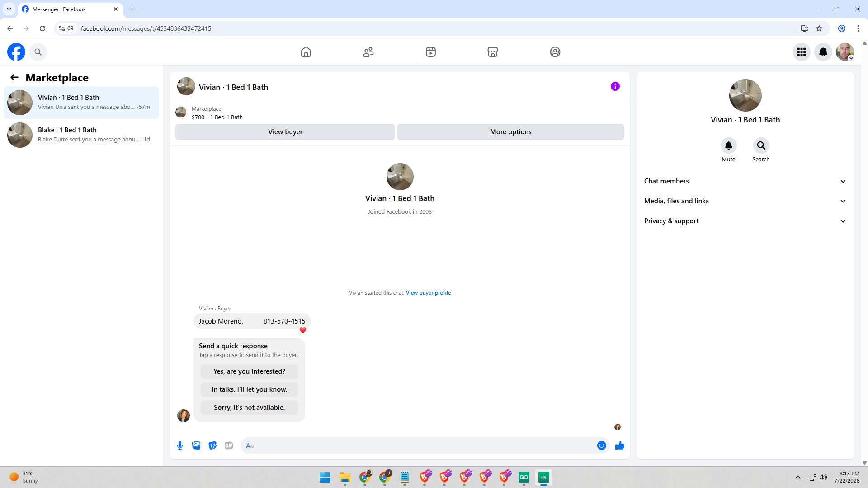
Task: Click the buyer avatar beside quick responses
Action: (184, 415)
